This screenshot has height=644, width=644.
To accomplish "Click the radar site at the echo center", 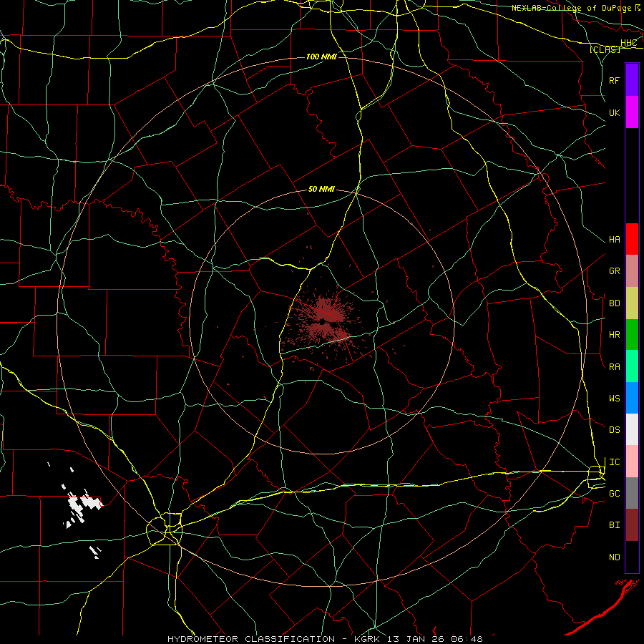I will pyautogui.click(x=323, y=322).
